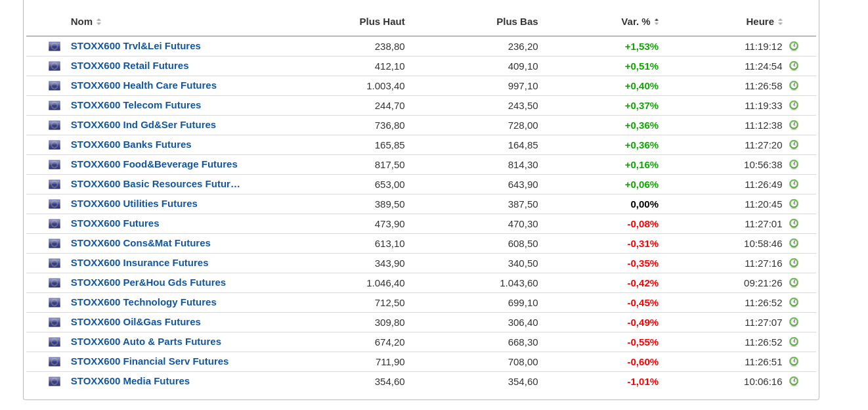Click the clock icon in the Health Care row
This screenshot has width=868, height=410.
coord(794,85)
